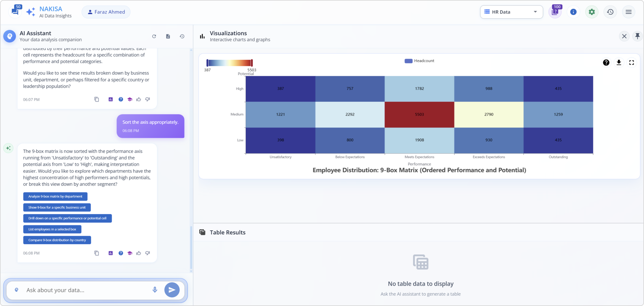Thumbs up the latest assistant reply
Viewport: 644px width, 306px height.
pos(139,253)
